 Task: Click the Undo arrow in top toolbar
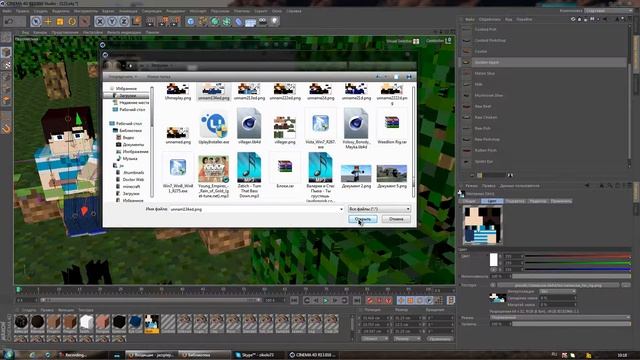pos(9,21)
